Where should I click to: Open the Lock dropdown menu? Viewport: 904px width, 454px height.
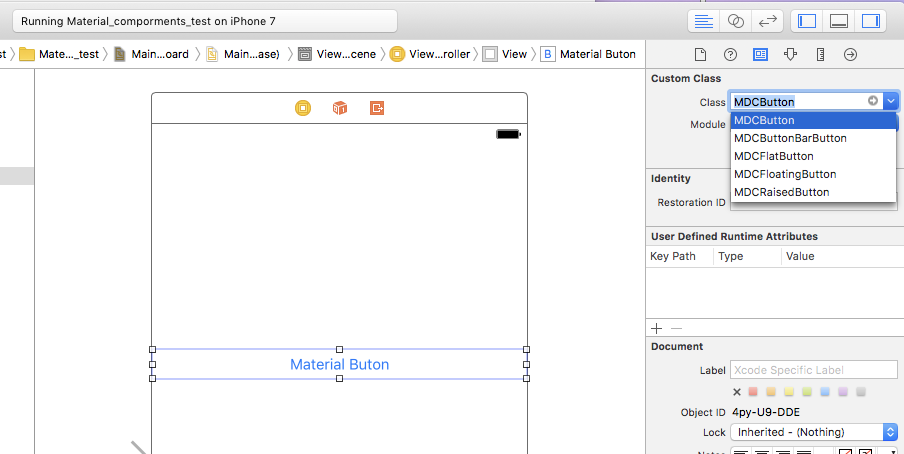point(814,432)
